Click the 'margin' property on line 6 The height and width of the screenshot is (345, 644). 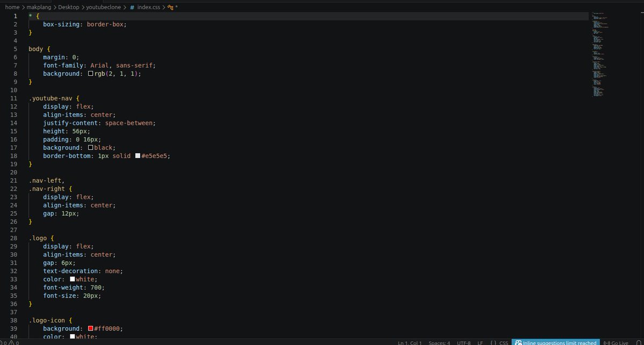coord(54,57)
